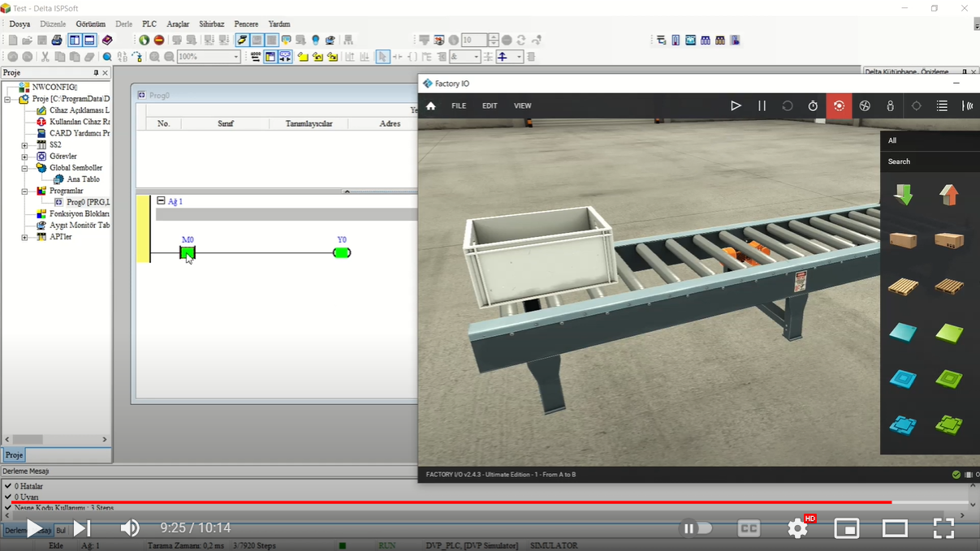Select the blue raw material part
Viewport: 980px width, 551px height.
903,332
